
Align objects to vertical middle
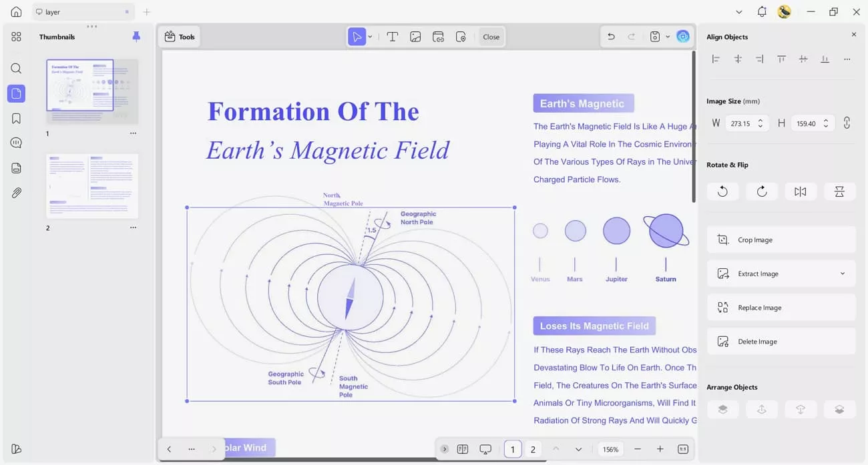(803, 59)
